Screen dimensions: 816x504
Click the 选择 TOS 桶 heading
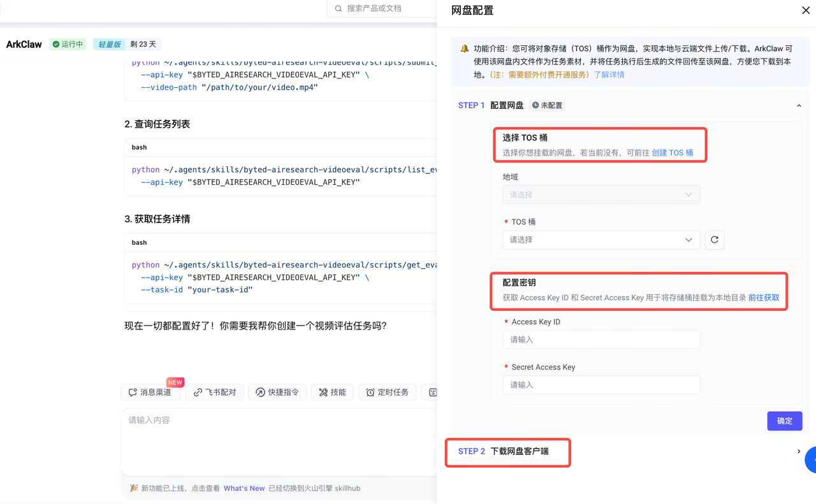[525, 138]
